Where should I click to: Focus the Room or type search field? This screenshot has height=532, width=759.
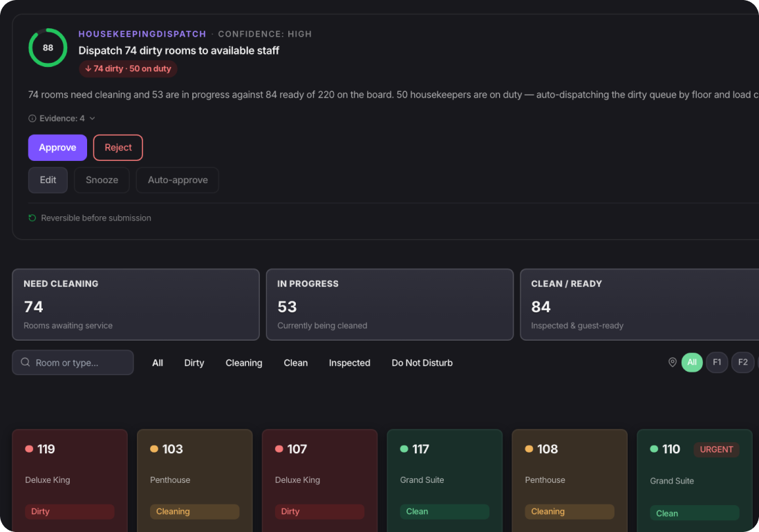tap(73, 363)
